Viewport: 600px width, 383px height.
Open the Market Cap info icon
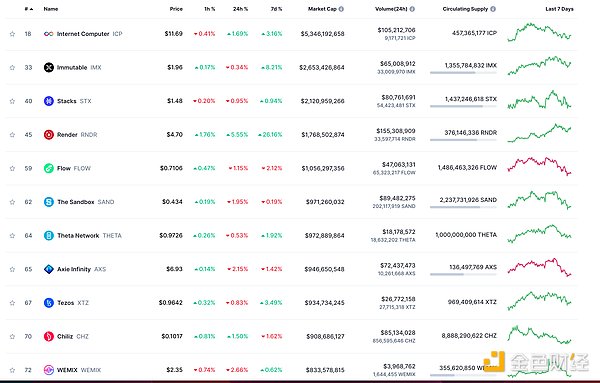click(341, 9)
